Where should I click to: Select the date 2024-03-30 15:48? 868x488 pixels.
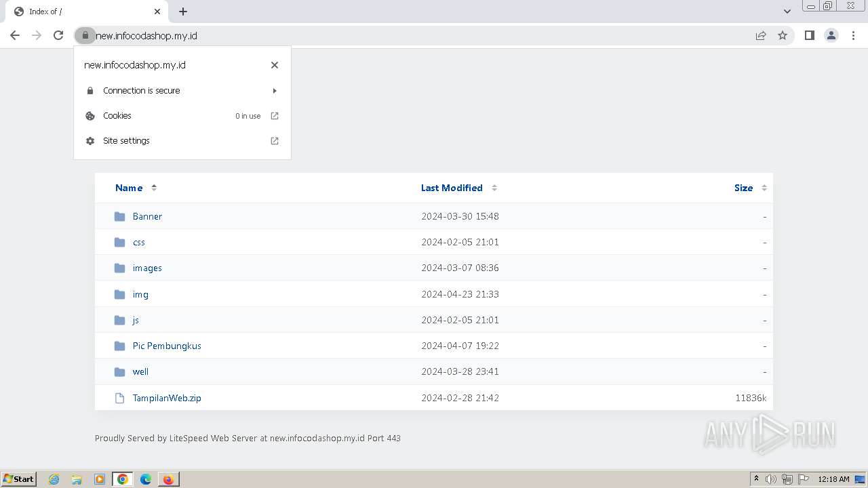pyautogui.click(x=460, y=216)
